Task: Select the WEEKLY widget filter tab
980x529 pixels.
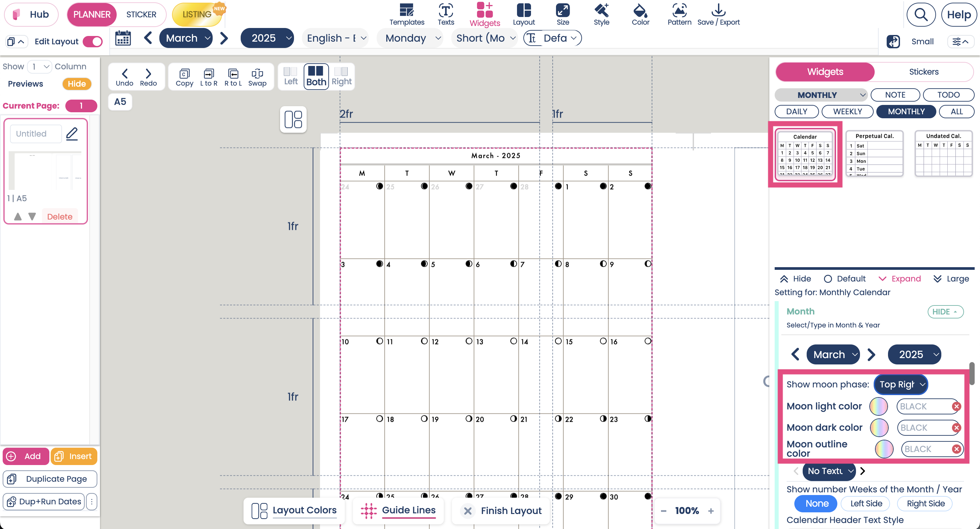Action: click(847, 111)
